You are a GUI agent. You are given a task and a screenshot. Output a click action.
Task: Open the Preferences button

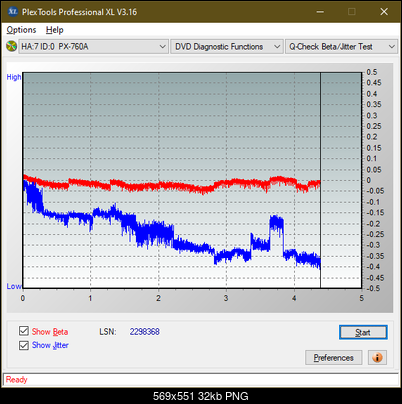[333, 358]
